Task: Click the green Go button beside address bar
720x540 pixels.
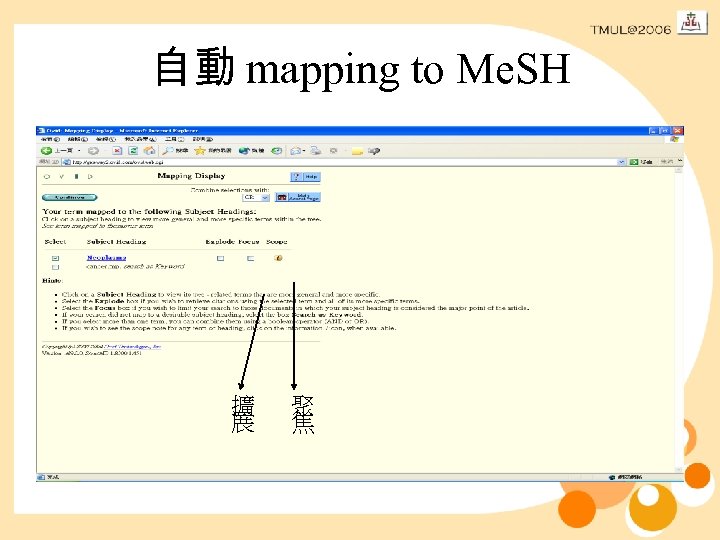Action: pos(641,162)
